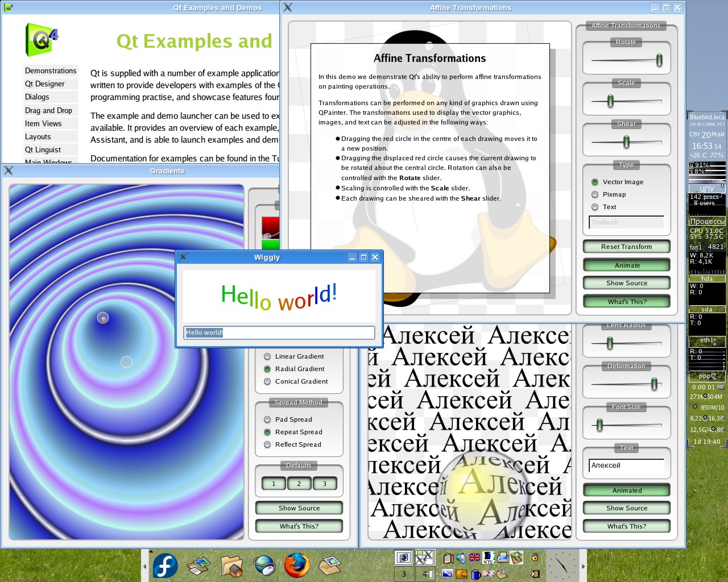728x582 pixels.
Task: Open the battery 47% tray icon
Action: (489, 558)
